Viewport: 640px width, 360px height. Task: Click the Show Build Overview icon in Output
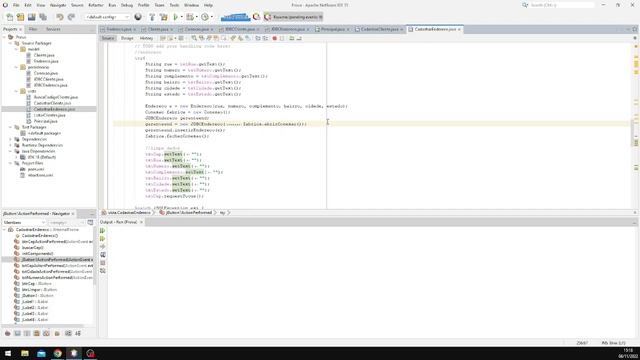point(103,255)
